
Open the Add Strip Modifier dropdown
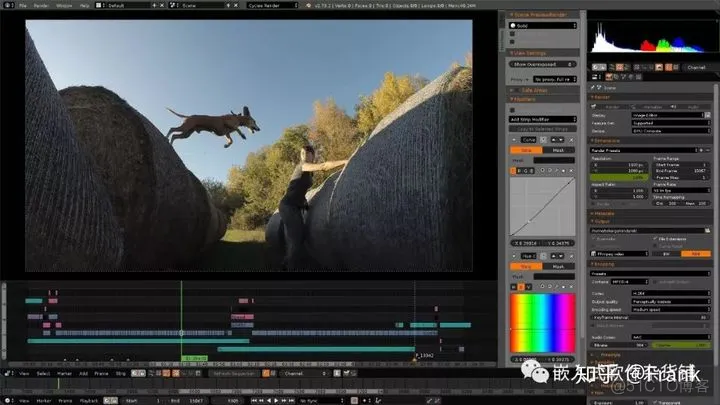click(543, 119)
